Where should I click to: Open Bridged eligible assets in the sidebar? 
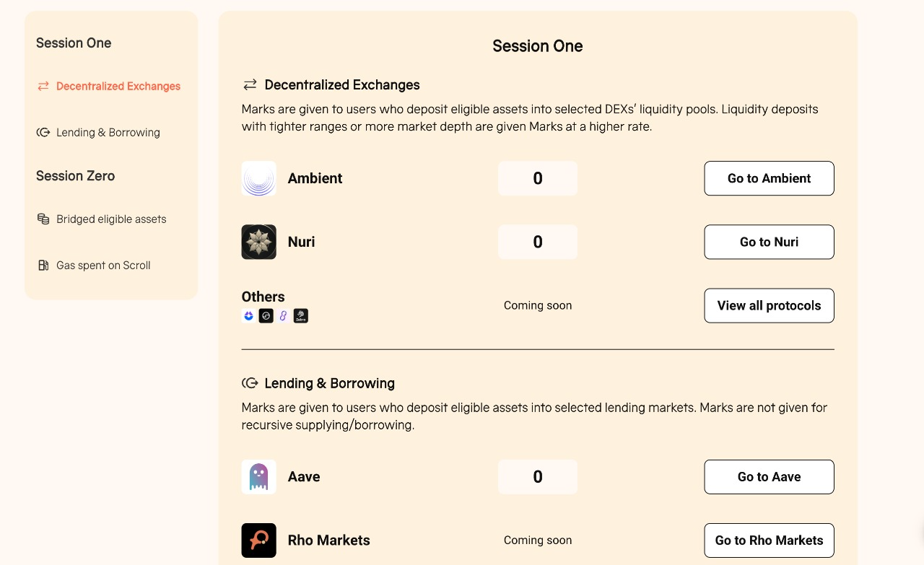pyautogui.click(x=102, y=219)
